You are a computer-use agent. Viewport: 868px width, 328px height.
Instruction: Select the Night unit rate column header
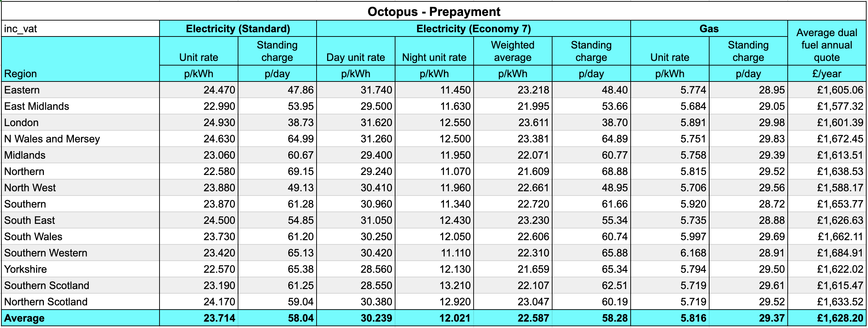434,57
